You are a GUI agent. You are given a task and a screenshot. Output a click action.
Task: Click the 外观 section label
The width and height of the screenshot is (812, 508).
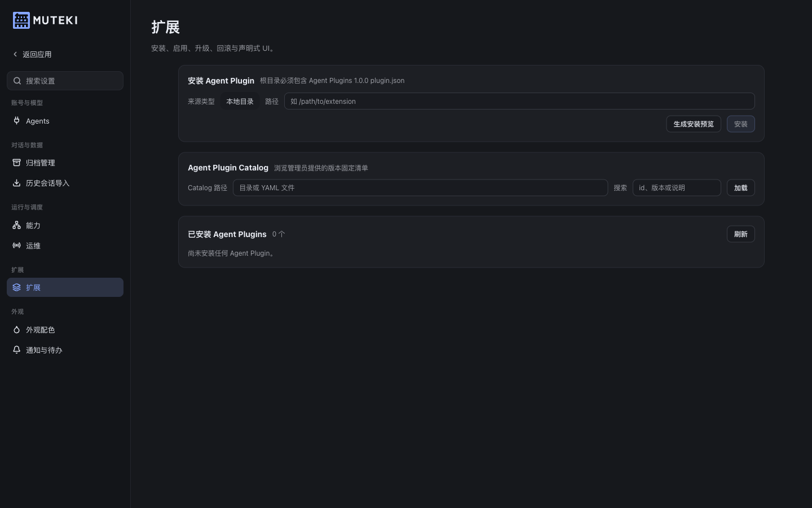pyautogui.click(x=17, y=312)
